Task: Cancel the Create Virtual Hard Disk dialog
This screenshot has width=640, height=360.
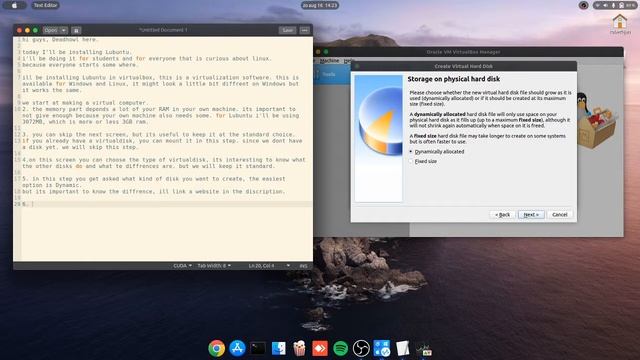Action: click(x=560, y=215)
